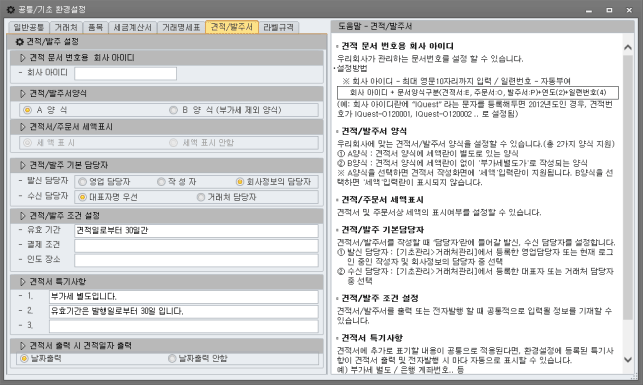Click the 유효 기간 text field

pyautogui.click(x=196, y=230)
